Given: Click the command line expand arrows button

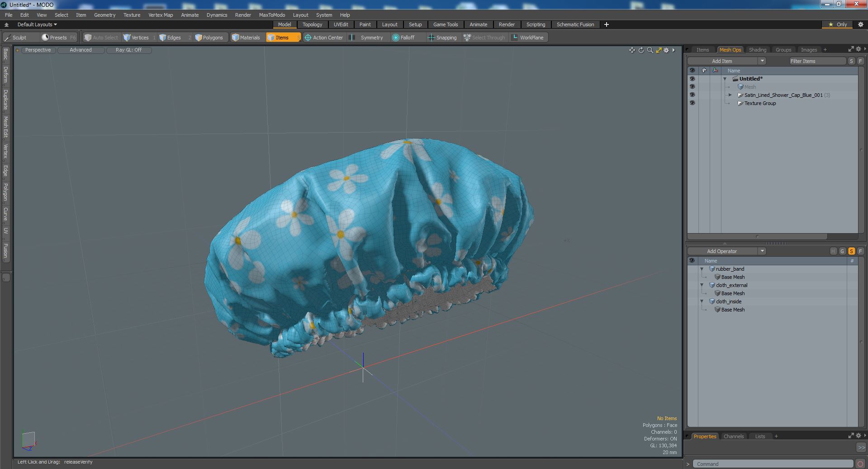Looking at the screenshot, I should [x=861, y=447].
